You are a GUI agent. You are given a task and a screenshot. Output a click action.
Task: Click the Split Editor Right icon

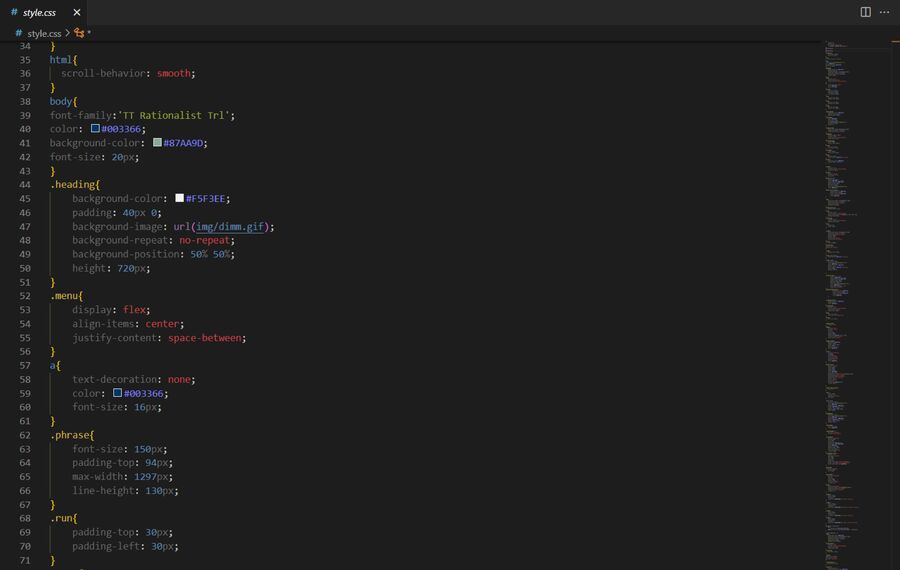(865, 12)
